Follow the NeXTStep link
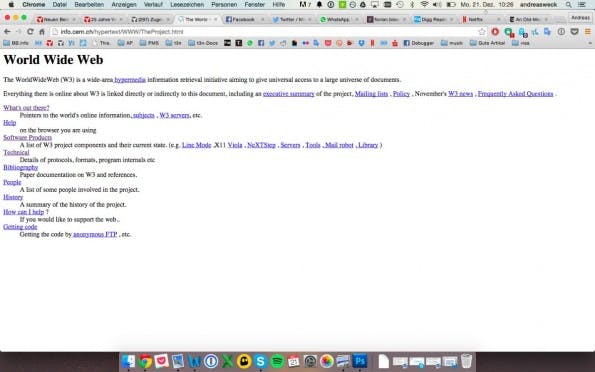Screen dimensions: 595x372 (x=261, y=145)
